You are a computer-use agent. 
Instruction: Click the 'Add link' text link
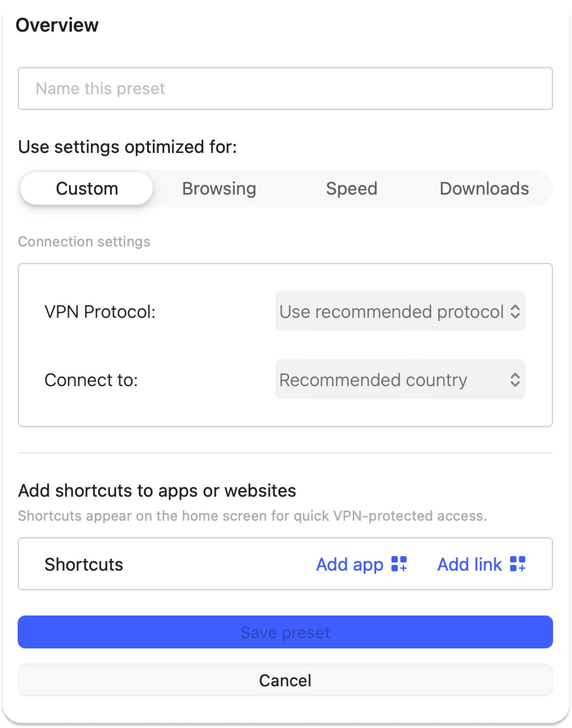pos(469,564)
